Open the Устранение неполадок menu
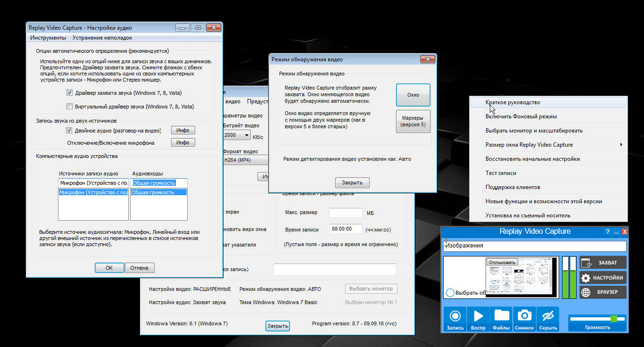Screen dimensions: 644x347 [102, 38]
